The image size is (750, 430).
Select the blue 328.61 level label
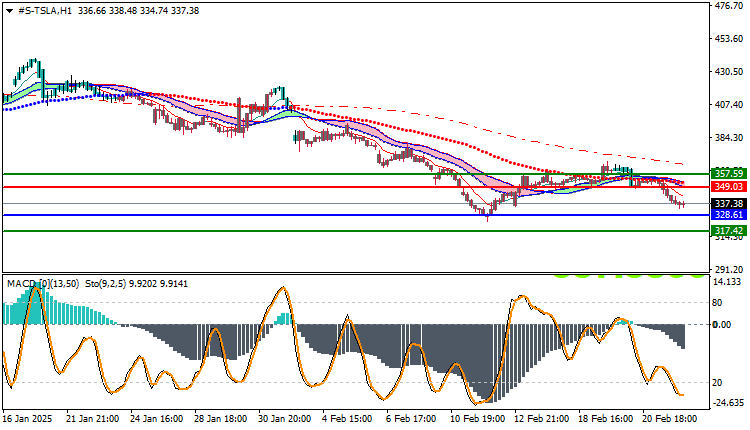729,215
